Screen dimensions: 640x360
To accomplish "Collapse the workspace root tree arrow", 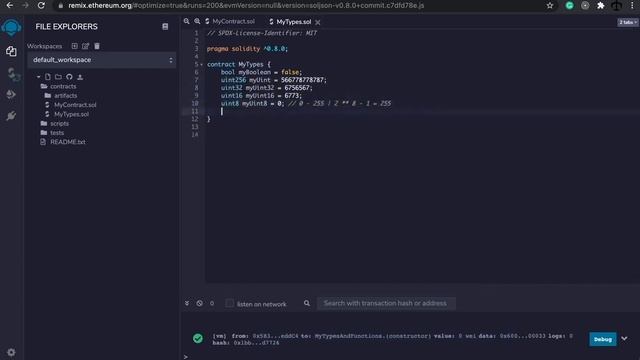I will 38,77.
